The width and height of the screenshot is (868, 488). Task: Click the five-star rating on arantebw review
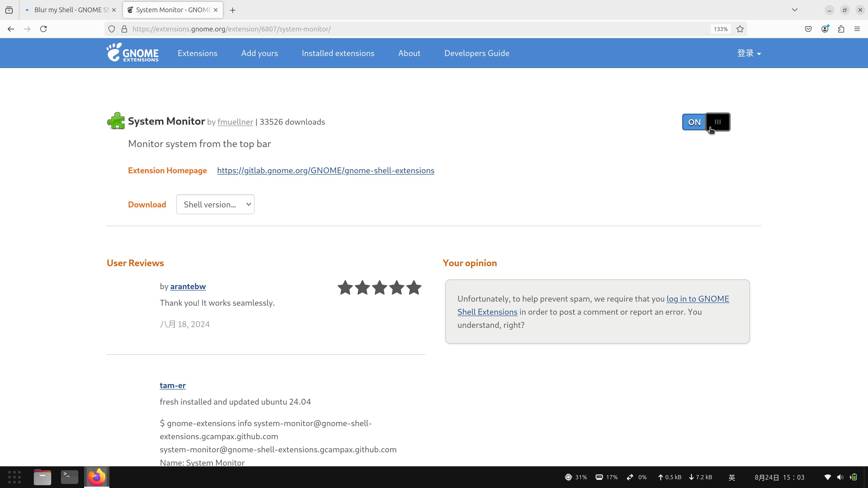[380, 288]
